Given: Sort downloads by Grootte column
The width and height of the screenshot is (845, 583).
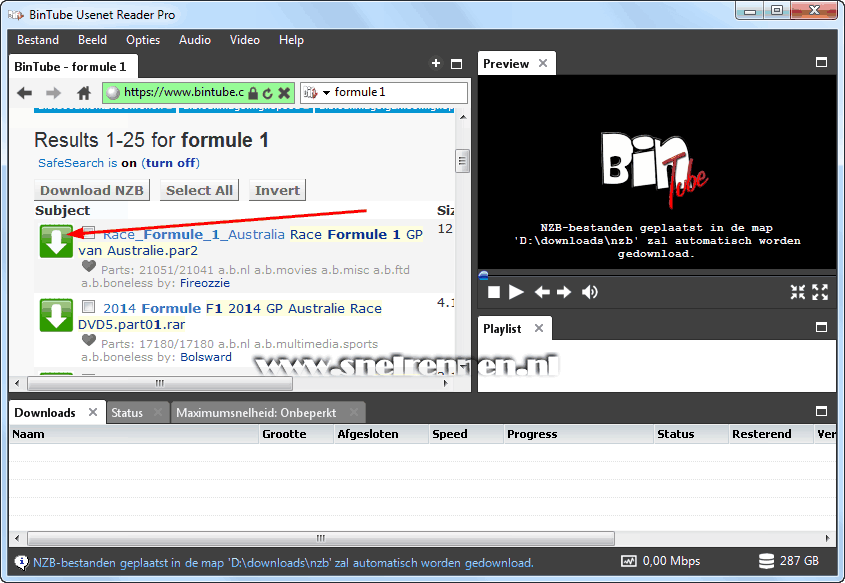Looking at the screenshot, I should tap(296, 434).
